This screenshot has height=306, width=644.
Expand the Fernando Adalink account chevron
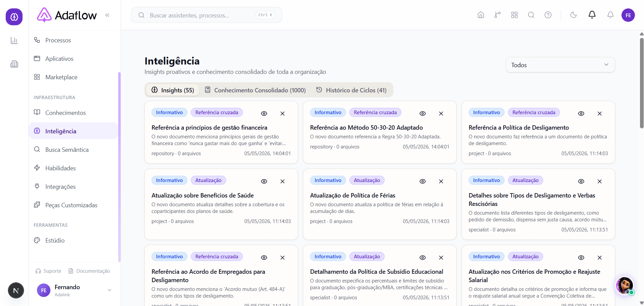click(109, 290)
